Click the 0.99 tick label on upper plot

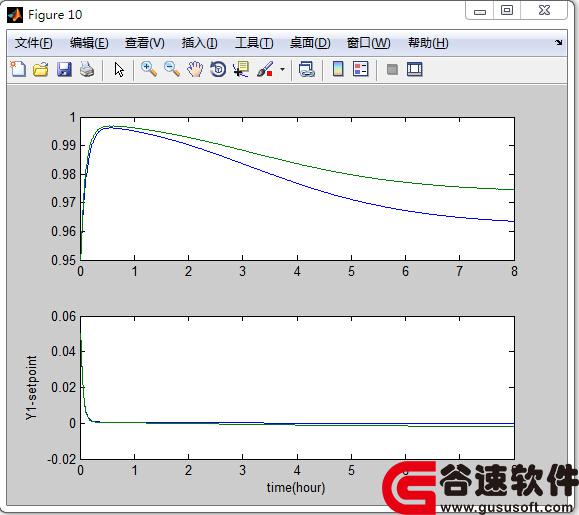tap(63, 145)
